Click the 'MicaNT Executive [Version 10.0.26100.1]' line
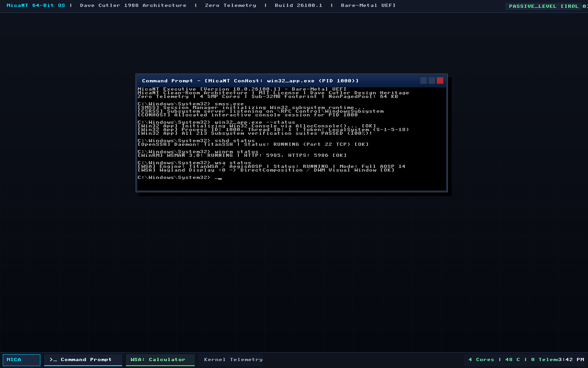 [x=242, y=89]
